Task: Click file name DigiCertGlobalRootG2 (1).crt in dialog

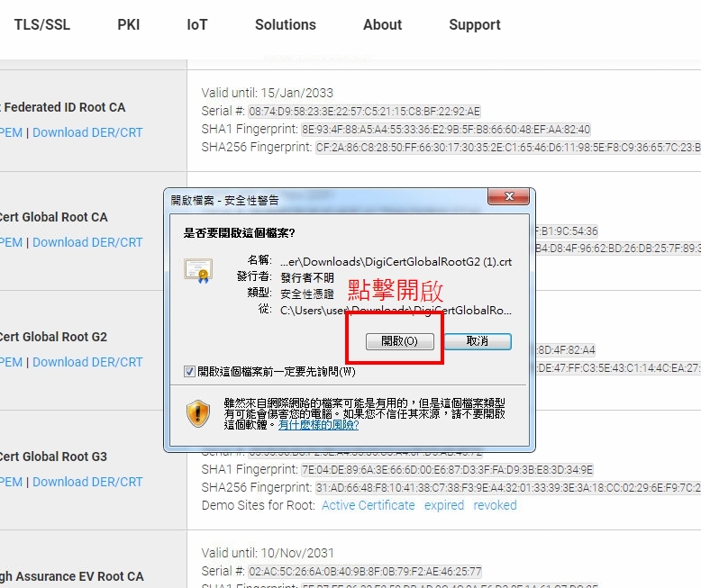Action: click(x=396, y=262)
